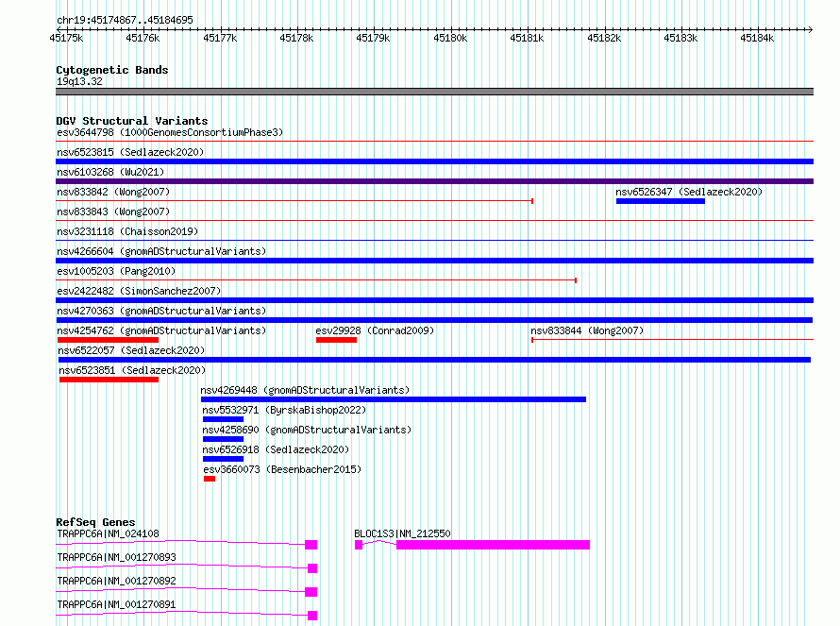
Task: Click the small first BLOC1S3 exon
Action: [x=359, y=545]
